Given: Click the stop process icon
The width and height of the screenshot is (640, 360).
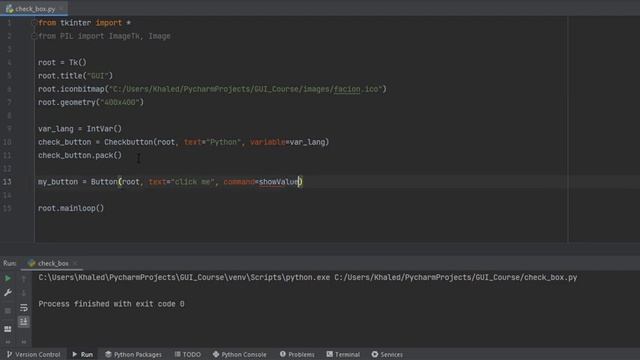Looking at the screenshot, I should [8, 311].
